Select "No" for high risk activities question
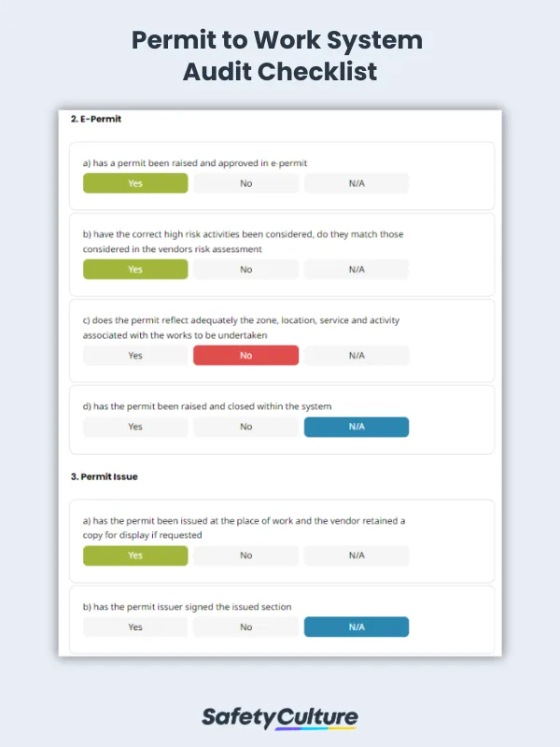Viewport: 560px width, 747px height. pyautogui.click(x=245, y=269)
